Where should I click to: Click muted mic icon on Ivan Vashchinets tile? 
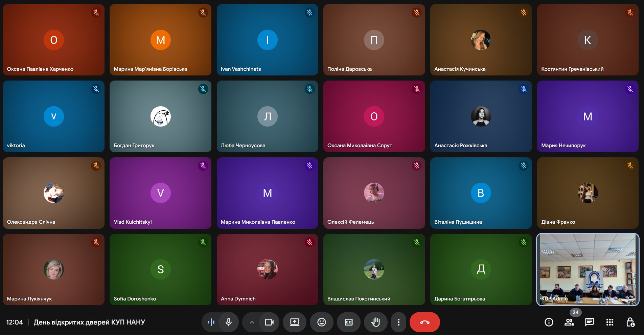[x=309, y=13]
